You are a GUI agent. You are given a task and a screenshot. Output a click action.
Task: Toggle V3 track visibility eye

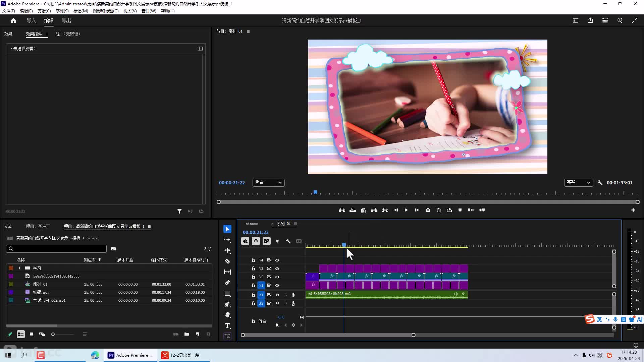(277, 268)
